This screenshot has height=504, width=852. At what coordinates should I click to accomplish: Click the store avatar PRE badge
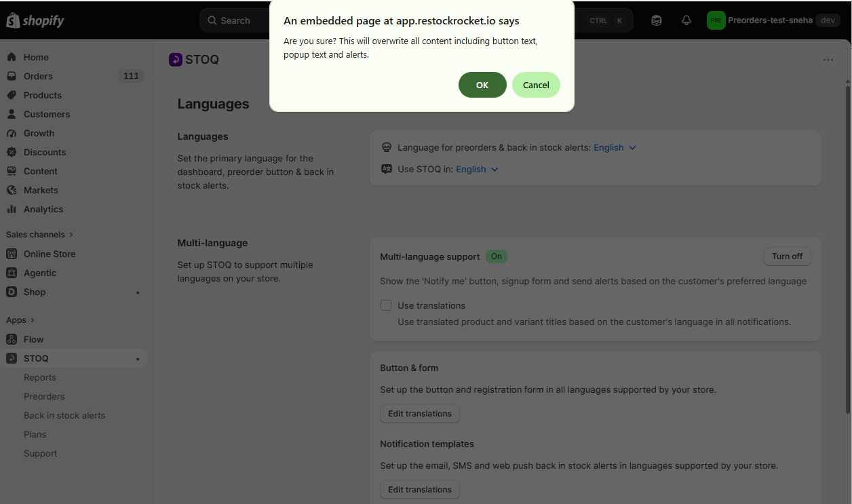point(716,20)
